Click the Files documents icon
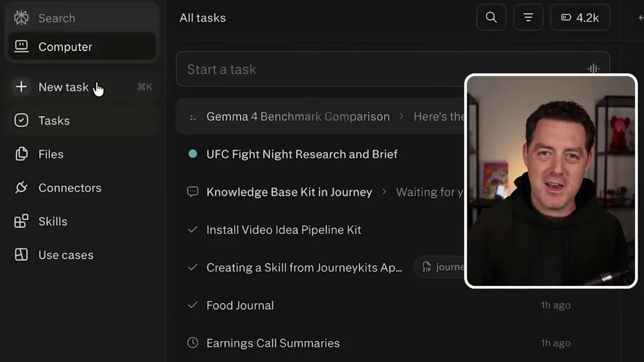Screen dimensions: 644x362 pos(21,154)
